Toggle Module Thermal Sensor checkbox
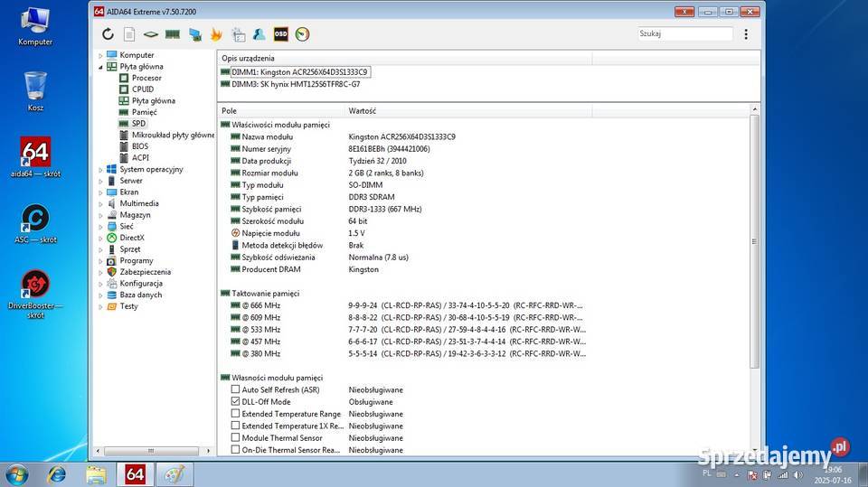868x487 pixels. pos(235,437)
